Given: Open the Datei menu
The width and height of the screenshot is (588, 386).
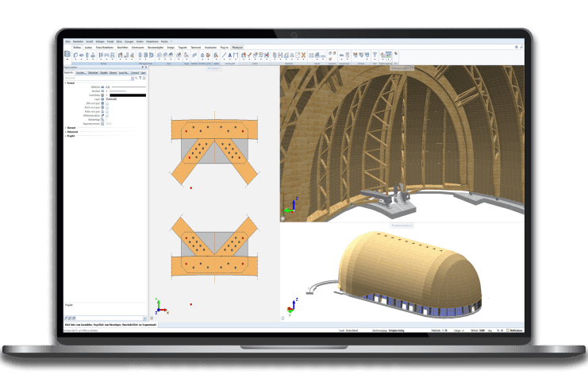Looking at the screenshot, I should point(67,42).
